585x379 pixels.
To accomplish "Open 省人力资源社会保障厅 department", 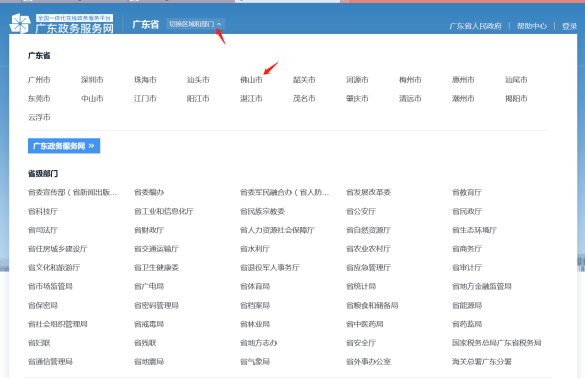I will point(277,230).
